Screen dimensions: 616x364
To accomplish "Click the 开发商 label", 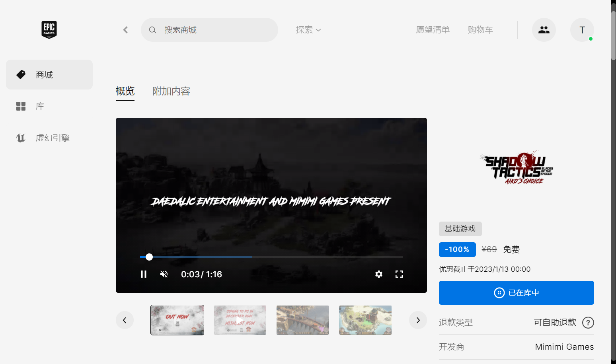I will coord(452,347).
